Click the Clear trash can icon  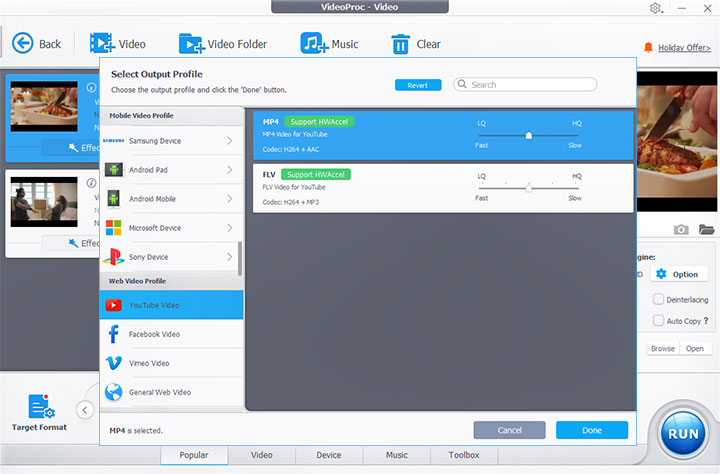400,45
